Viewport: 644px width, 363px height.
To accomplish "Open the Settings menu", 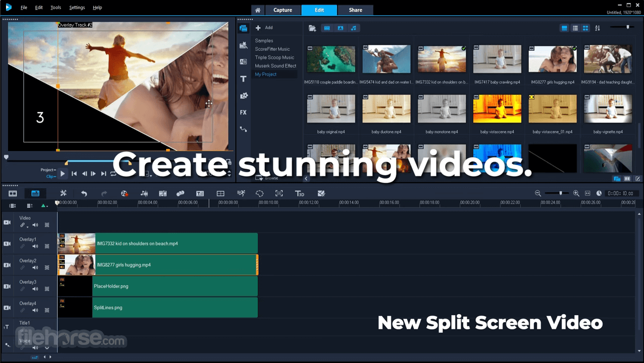I will click(77, 8).
